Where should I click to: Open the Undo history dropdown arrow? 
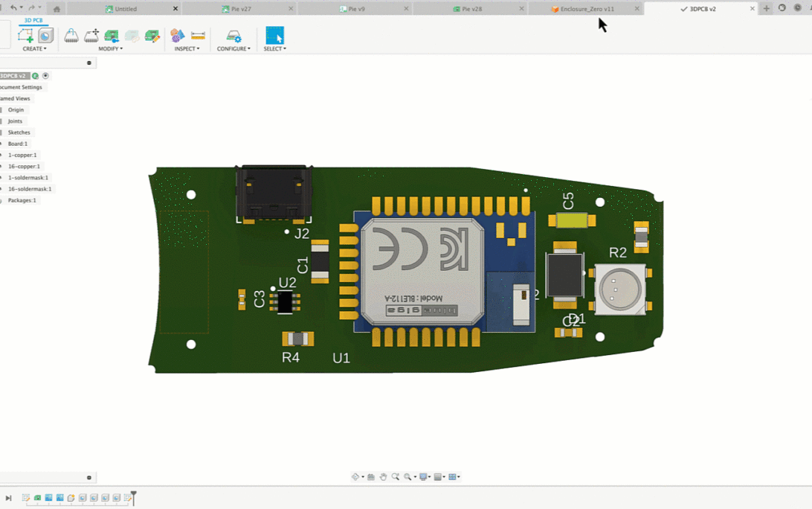point(22,7)
